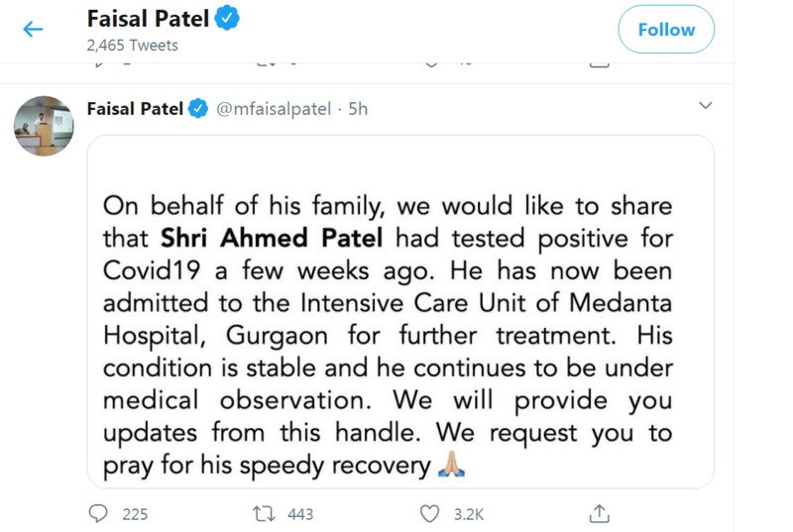Click the 443 retweets count
Screen dimensions: 793x532
[x=299, y=513]
